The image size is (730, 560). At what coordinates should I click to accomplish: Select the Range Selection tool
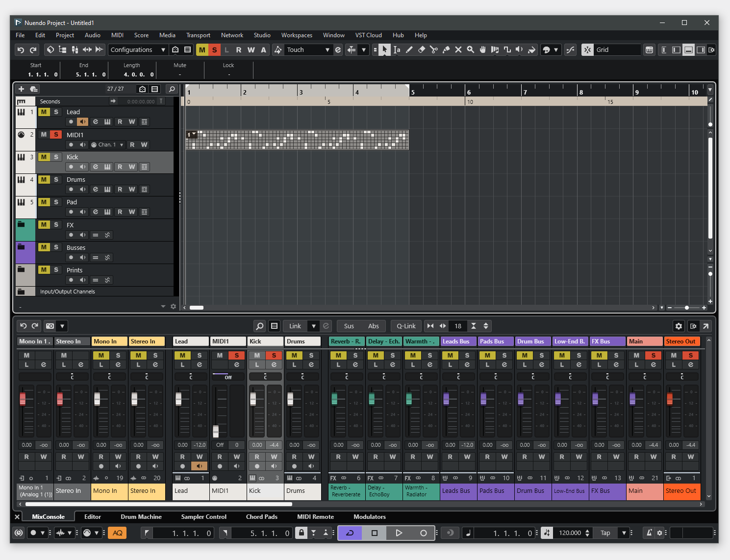point(397,49)
